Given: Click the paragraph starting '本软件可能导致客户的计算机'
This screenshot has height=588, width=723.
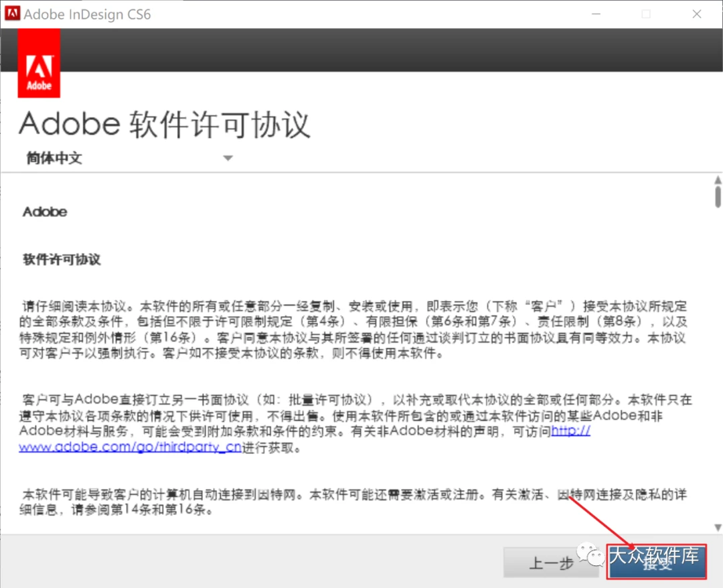Looking at the screenshot, I should click(353, 502).
